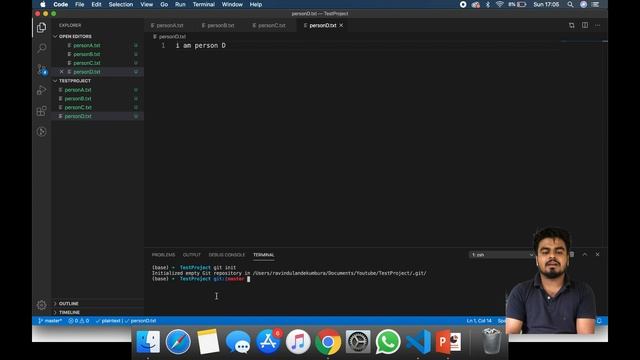Select the Terminal panel tab
This screenshot has width=640, height=360.
[264, 255]
